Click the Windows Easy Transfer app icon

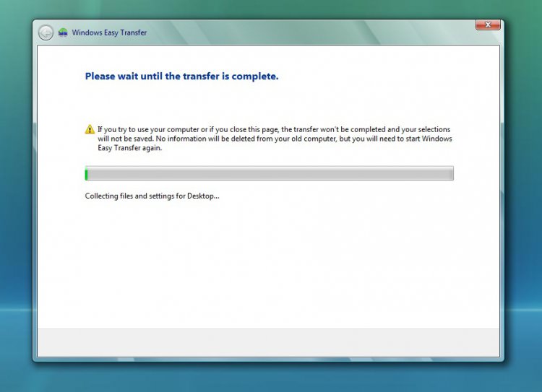pos(63,32)
